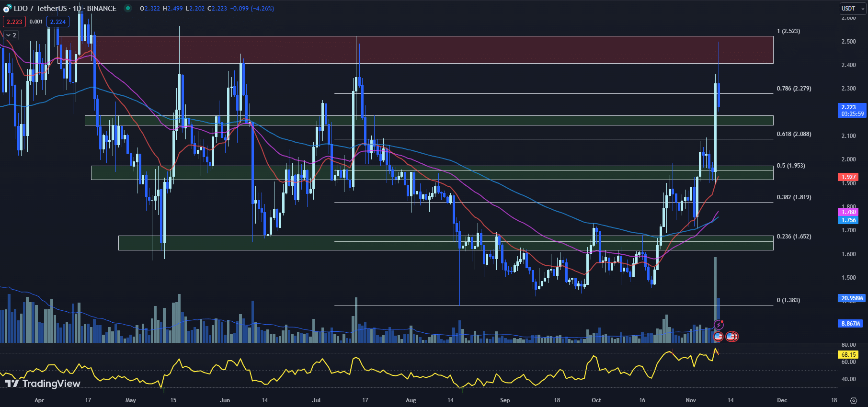Click the LDO coin logo icon
This screenshot has width=868, height=407.
pyautogui.click(x=7, y=8)
